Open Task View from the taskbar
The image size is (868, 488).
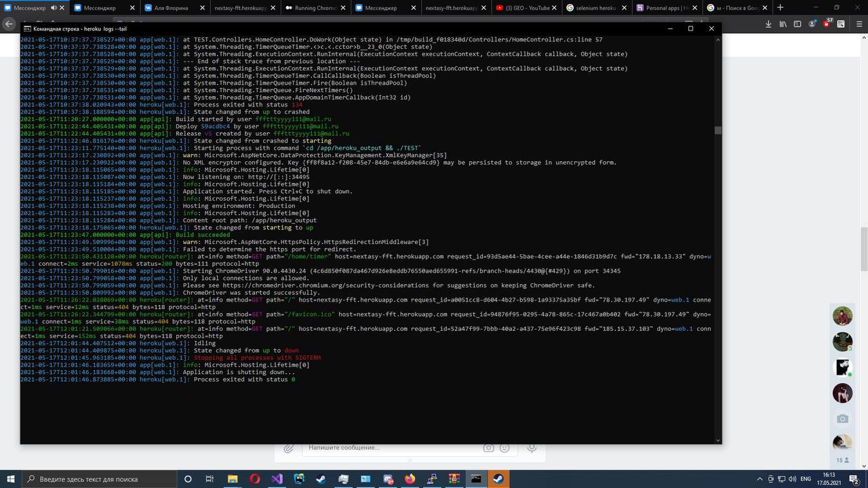point(210,479)
